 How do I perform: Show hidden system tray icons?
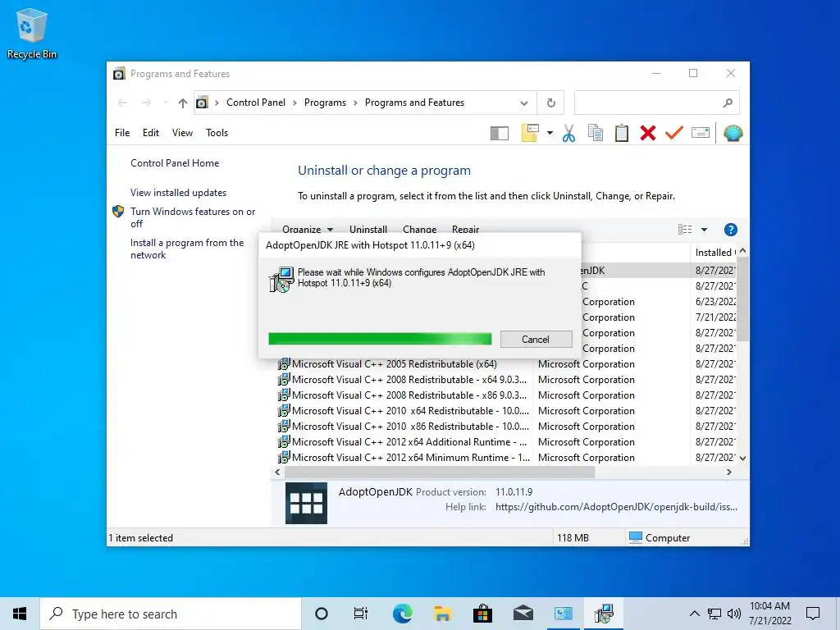[694, 614]
